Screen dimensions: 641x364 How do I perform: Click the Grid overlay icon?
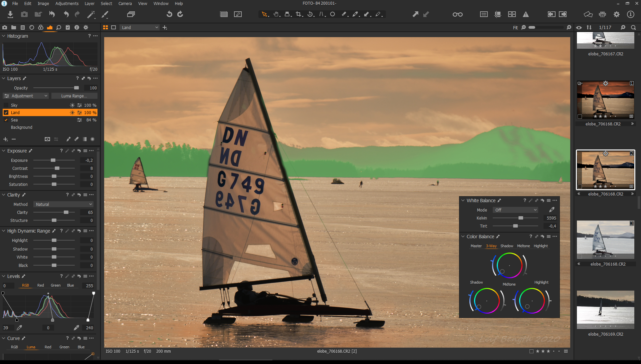[484, 14]
